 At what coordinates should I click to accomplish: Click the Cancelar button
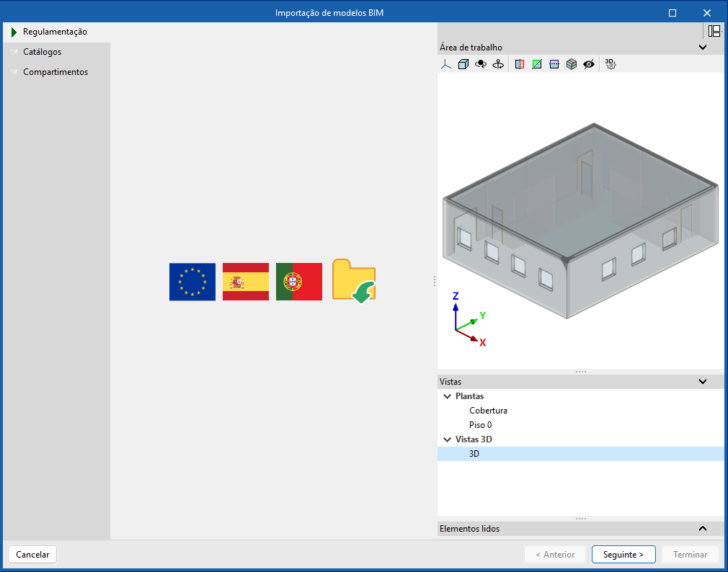point(32,555)
